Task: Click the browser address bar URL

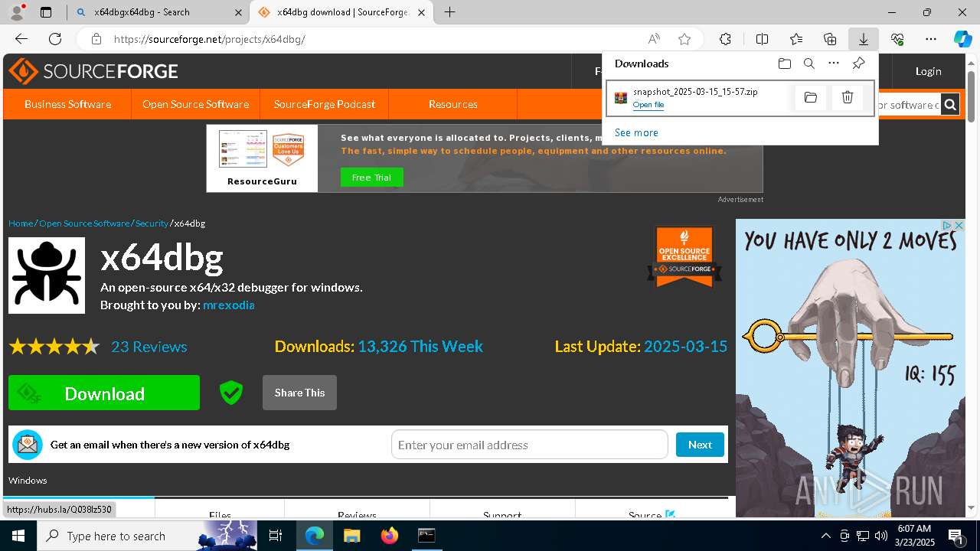Action: click(x=210, y=39)
